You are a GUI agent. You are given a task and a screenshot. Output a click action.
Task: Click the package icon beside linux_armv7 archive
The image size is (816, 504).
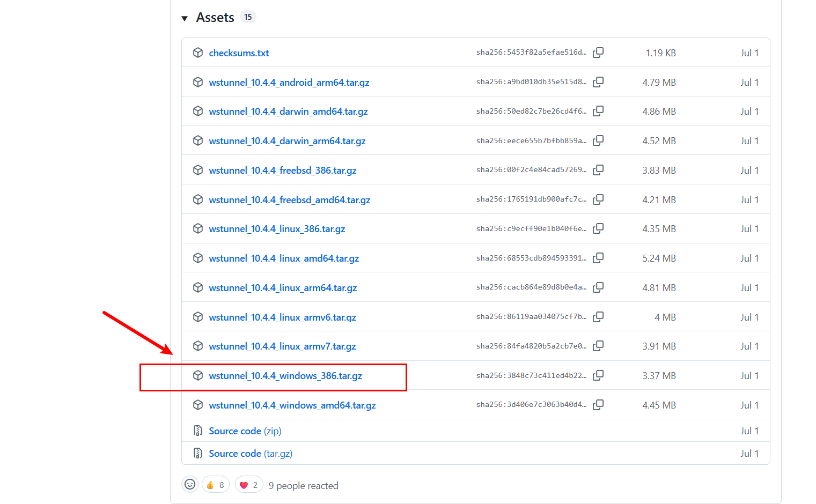click(x=198, y=346)
